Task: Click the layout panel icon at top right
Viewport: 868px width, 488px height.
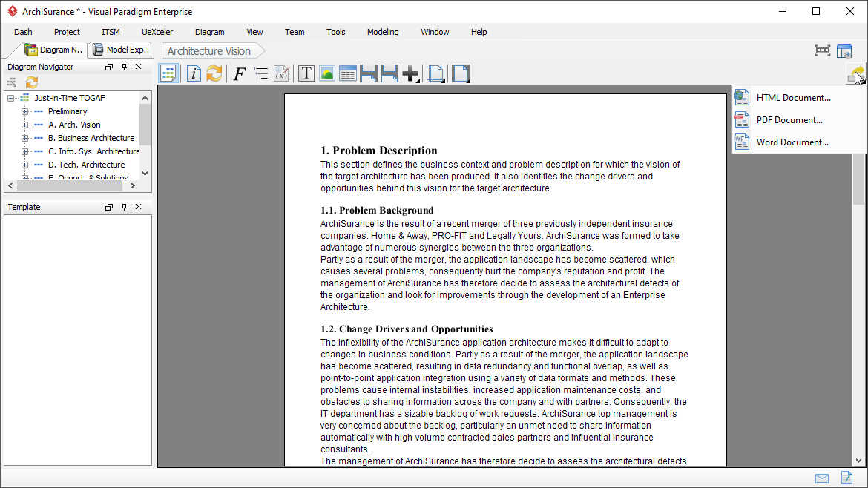Action: (x=844, y=51)
